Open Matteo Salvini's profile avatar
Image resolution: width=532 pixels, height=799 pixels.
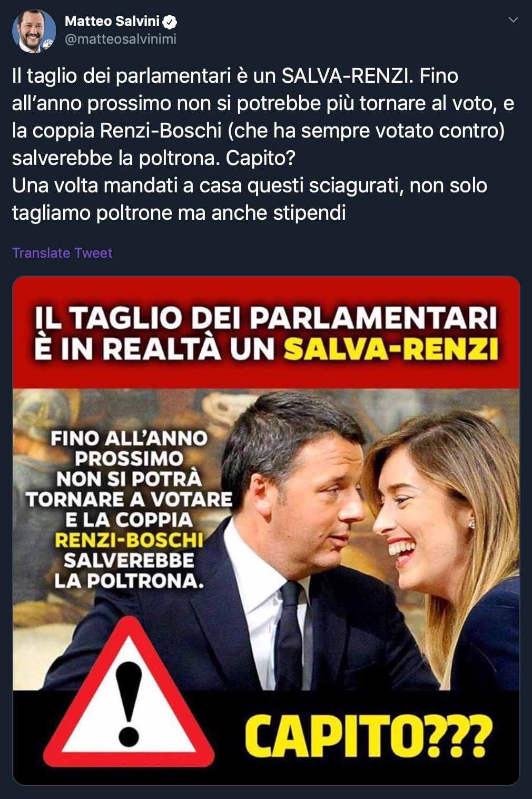click(34, 31)
